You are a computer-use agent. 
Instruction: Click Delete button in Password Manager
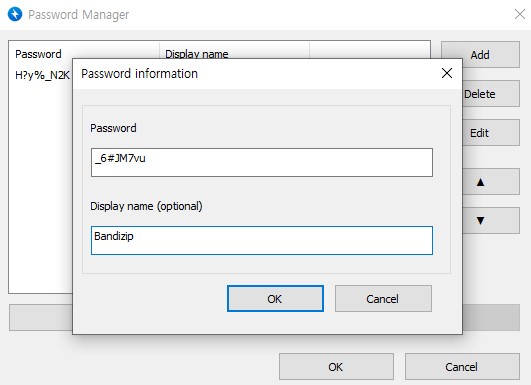pyautogui.click(x=491, y=94)
